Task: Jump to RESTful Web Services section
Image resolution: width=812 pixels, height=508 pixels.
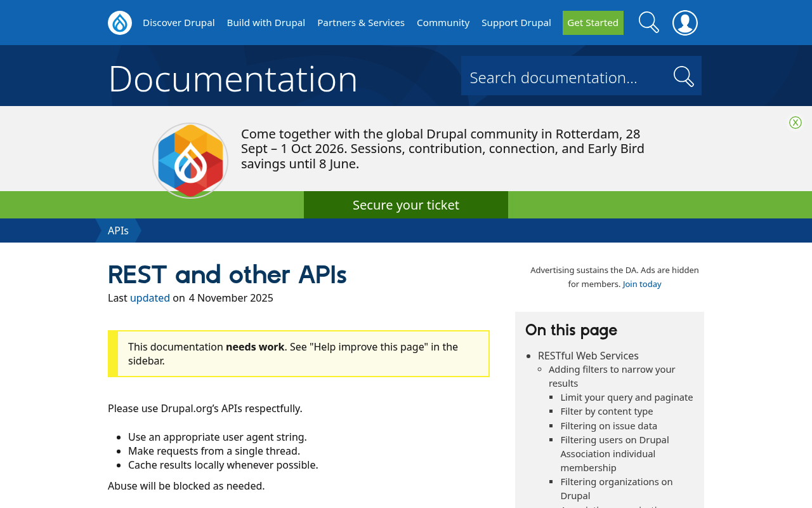Action: point(588,356)
